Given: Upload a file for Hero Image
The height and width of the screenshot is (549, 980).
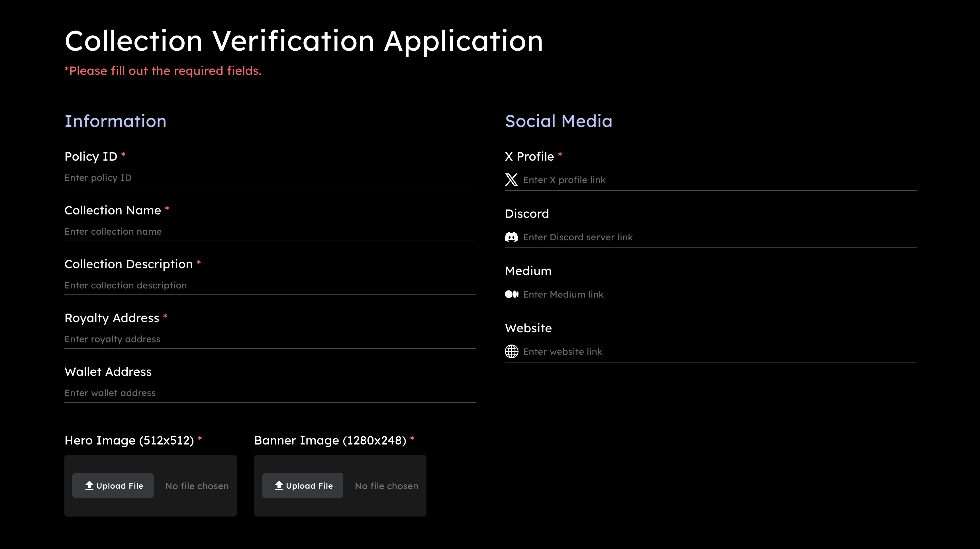Looking at the screenshot, I should pyautogui.click(x=113, y=486).
